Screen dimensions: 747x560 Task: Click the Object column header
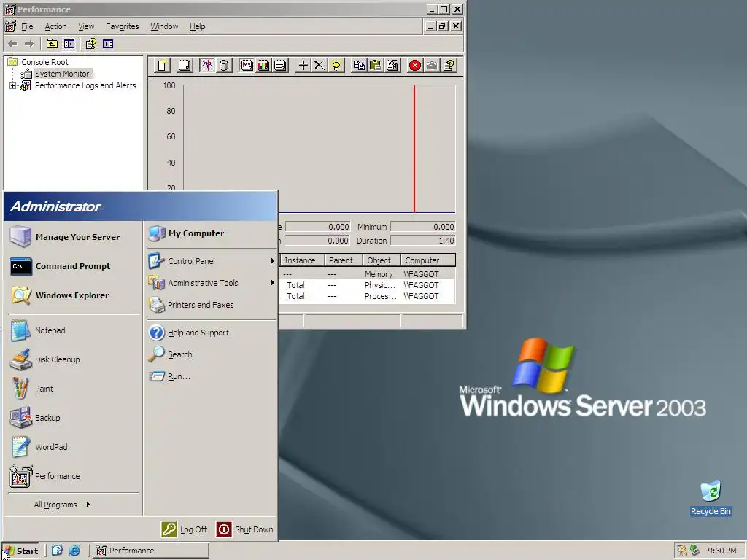tap(382, 260)
